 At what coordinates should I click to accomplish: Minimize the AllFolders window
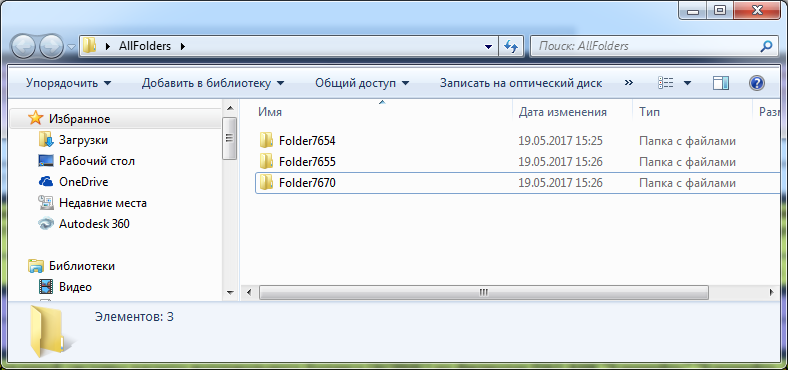[x=694, y=10]
